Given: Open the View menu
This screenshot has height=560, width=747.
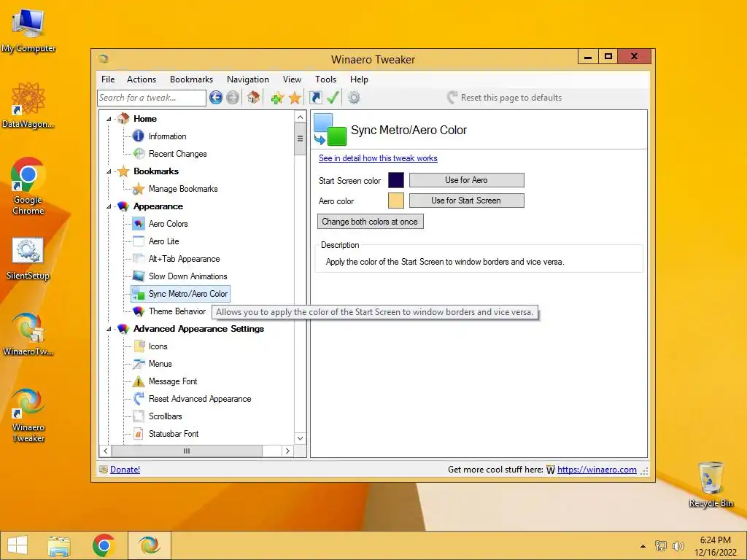Looking at the screenshot, I should (x=292, y=79).
